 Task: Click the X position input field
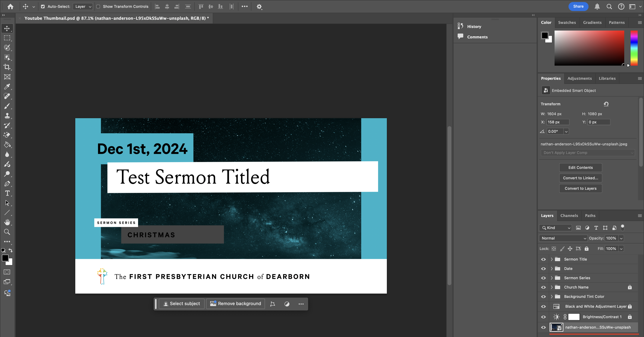(558, 122)
